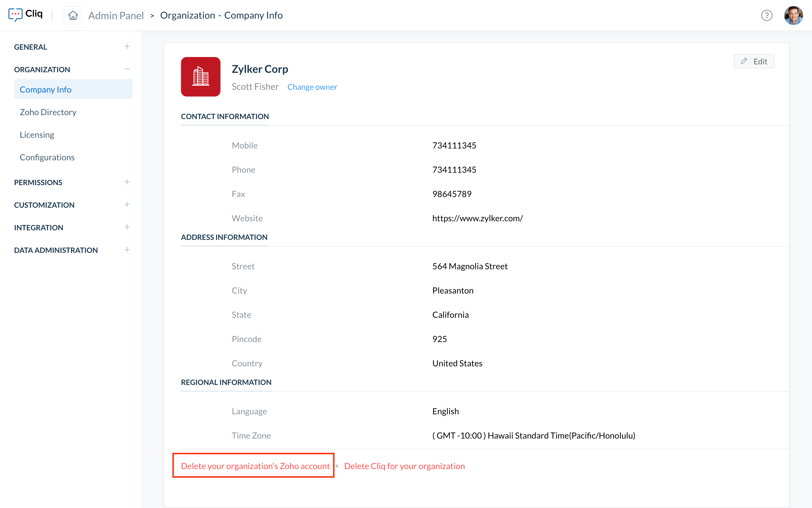Viewport: 812px width, 508px height.
Task: Open the help question mark icon
Action: point(767,16)
